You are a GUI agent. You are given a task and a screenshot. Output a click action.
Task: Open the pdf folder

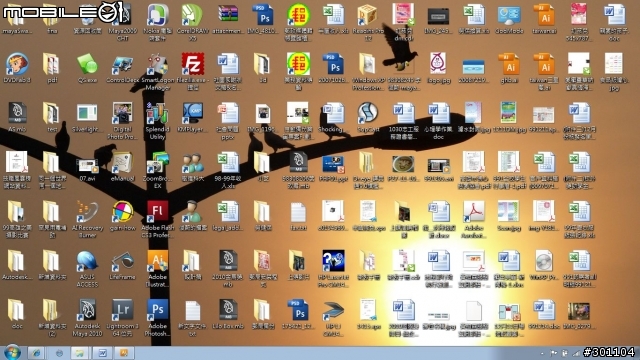click(x=51, y=68)
